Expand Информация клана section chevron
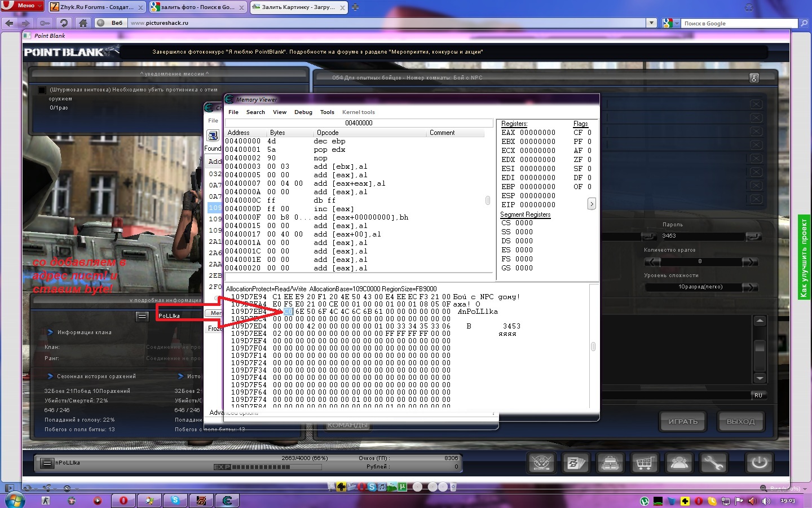The image size is (812, 508). (50, 332)
